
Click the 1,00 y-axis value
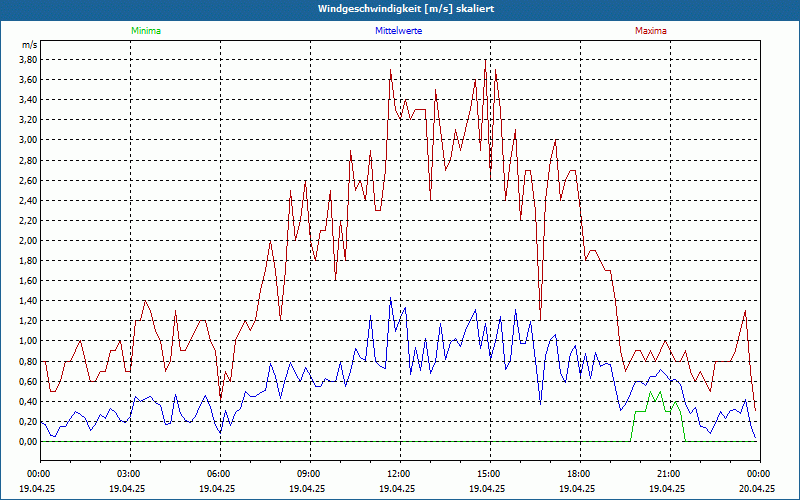pyautogui.click(x=28, y=341)
